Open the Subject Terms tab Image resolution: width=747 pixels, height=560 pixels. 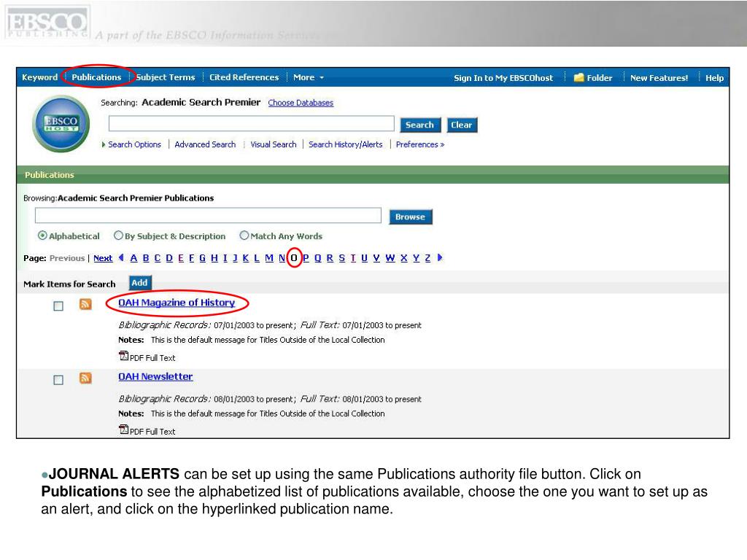[166, 77]
